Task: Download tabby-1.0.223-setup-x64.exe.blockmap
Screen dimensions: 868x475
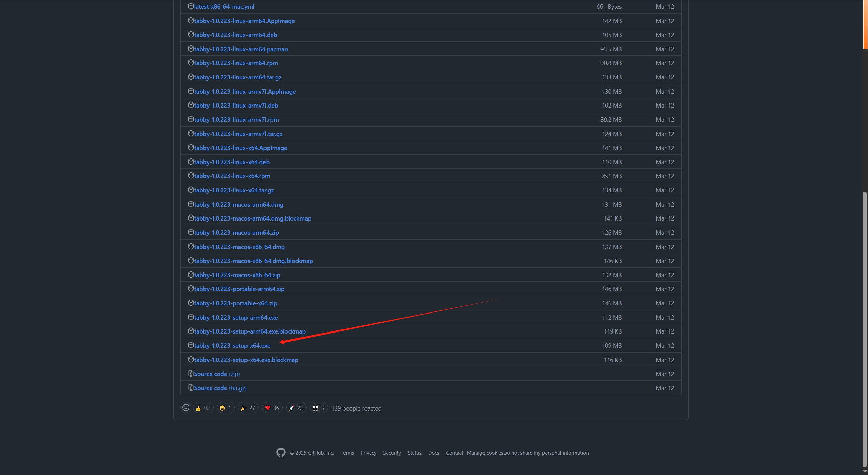Action: click(246, 360)
